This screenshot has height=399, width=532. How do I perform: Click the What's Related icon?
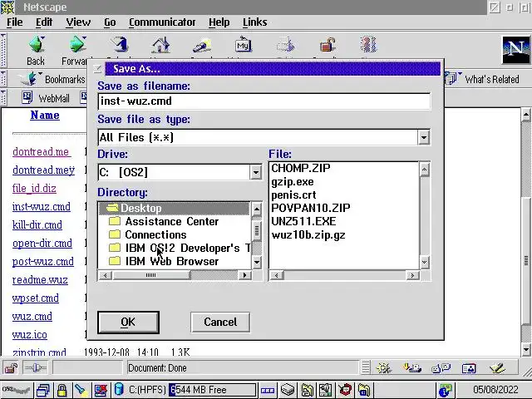452,78
